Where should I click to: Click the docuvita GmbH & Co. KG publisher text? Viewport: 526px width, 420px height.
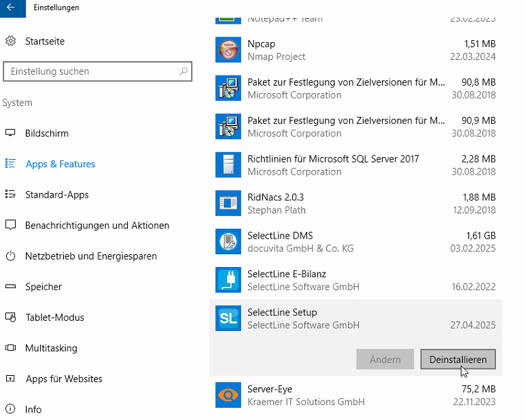pos(300,249)
